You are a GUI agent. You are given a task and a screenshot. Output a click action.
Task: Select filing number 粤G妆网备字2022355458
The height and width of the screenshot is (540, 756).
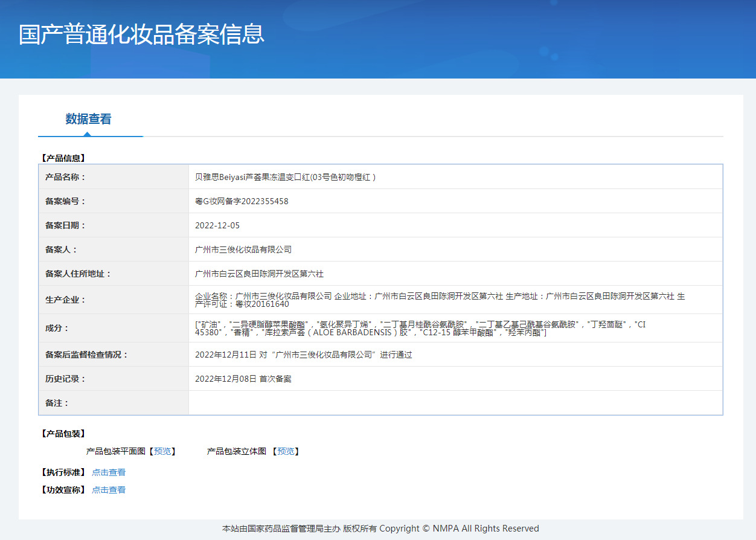[242, 201]
